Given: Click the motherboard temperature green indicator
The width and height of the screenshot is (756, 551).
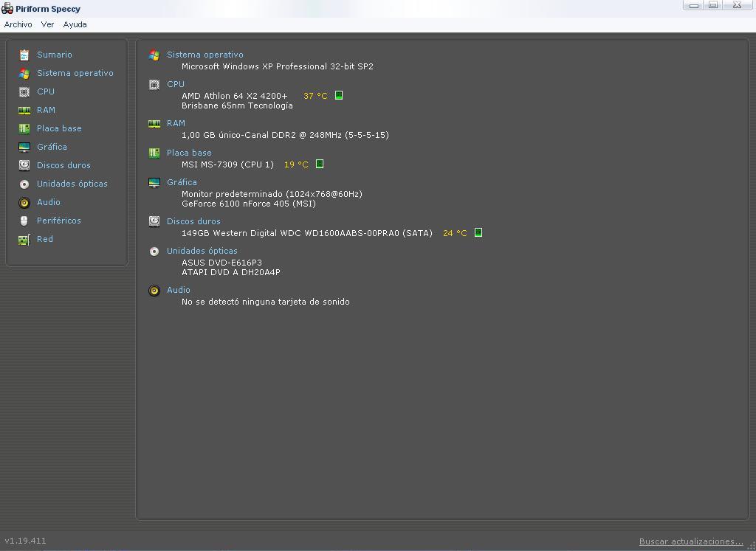Looking at the screenshot, I should 320,164.
